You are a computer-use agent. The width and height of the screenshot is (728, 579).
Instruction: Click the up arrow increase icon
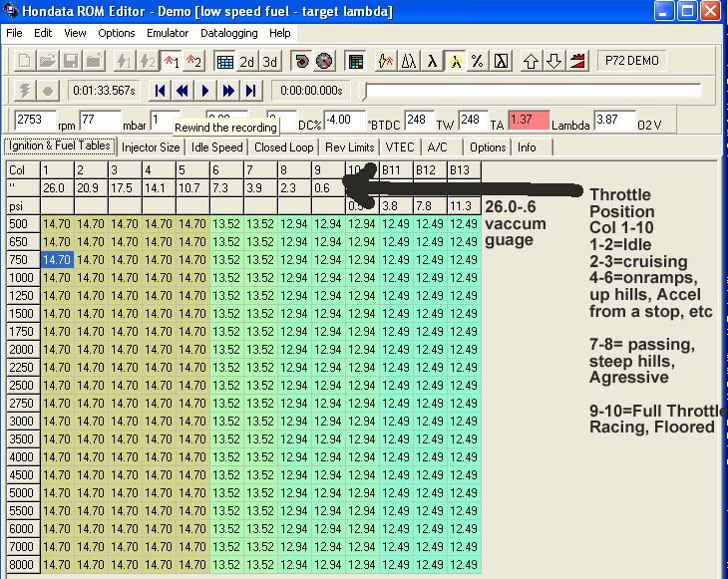pos(532,61)
